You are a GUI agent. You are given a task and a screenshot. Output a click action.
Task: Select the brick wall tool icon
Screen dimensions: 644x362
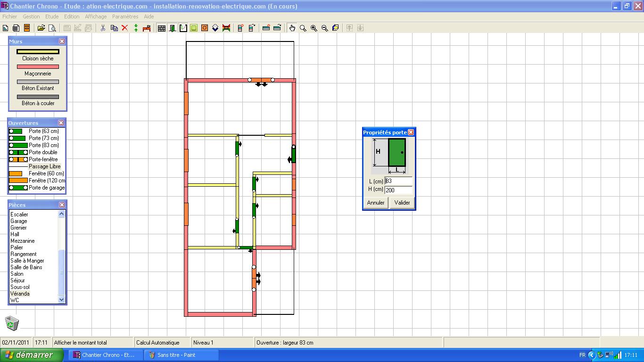tap(162, 28)
